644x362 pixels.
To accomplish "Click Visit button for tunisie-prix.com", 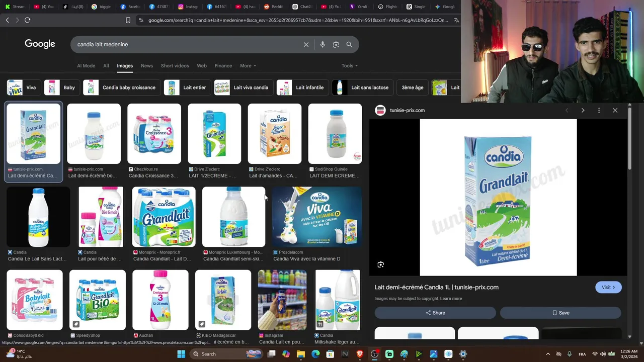I will click(608, 287).
